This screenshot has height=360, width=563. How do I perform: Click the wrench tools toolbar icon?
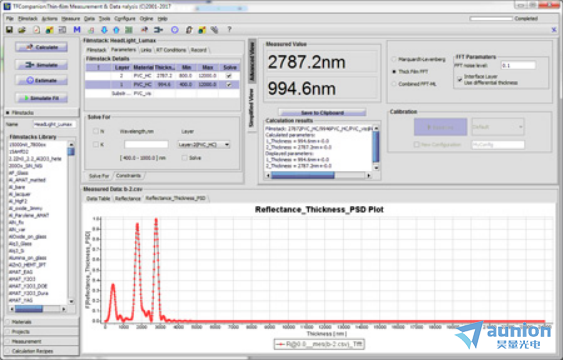pyautogui.click(x=214, y=30)
